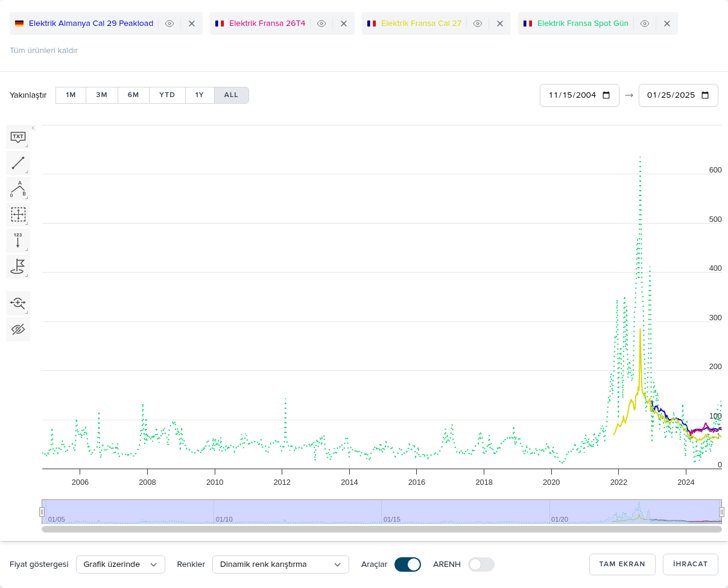Click the Elektrik Almanya Cal 29 Peakload label
The height and width of the screenshot is (588, 728).
click(x=91, y=24)
